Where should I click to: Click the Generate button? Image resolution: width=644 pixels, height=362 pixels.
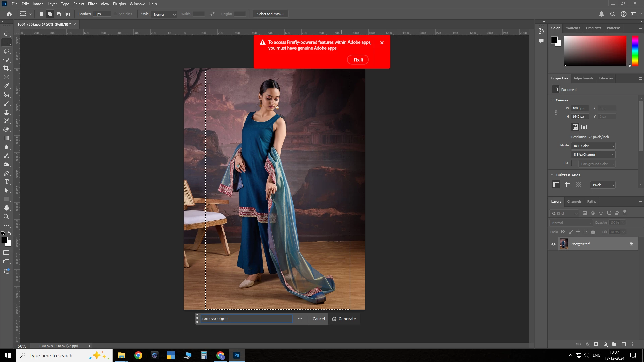(x=344, y=319)
